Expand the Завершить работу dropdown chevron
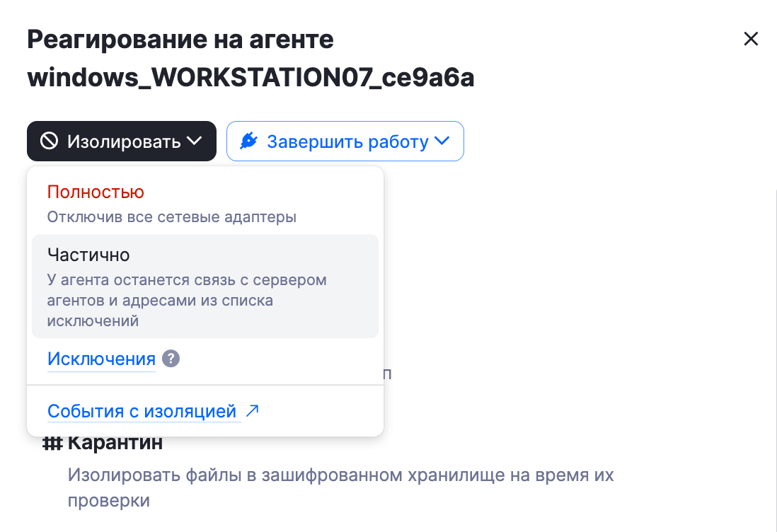The width and height of the screenshot is (777, 532). point(442,141)
